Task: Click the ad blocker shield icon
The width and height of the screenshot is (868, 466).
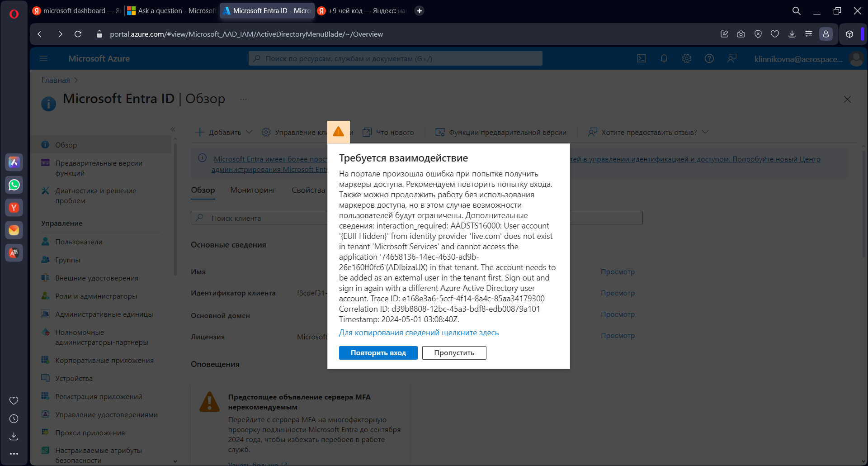Action: coord(758,34)
